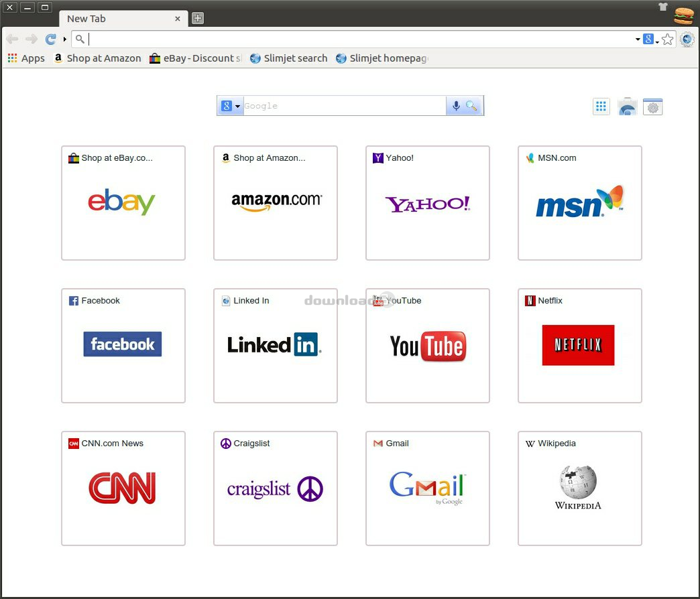Screen dimensions: 700x599
Task: Open a new tab with the plus button
Action: pyautogui.click(x=196, y=18)
